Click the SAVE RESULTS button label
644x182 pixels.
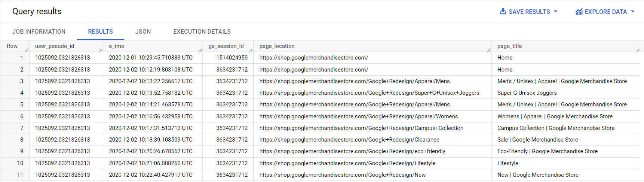click(x=529, y=12)
